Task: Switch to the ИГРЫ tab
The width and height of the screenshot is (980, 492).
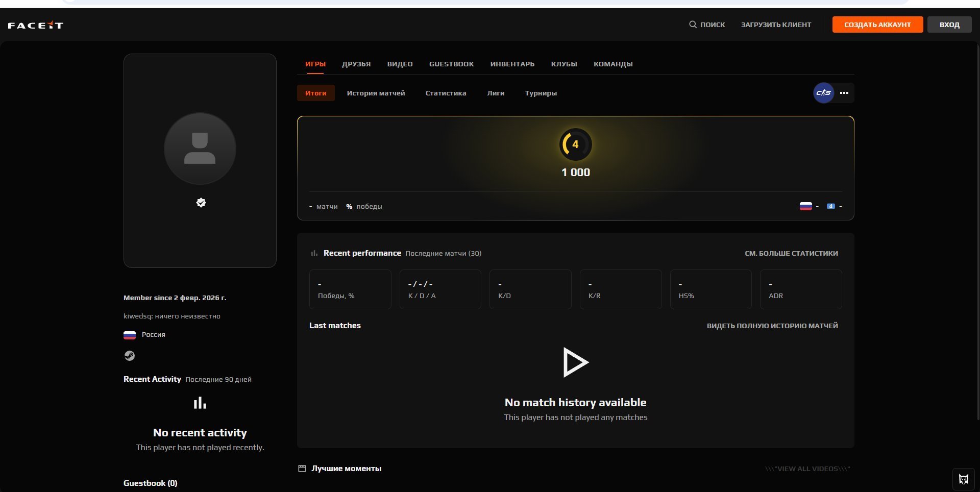Action: pyautogui.click(x=315, y=64)
